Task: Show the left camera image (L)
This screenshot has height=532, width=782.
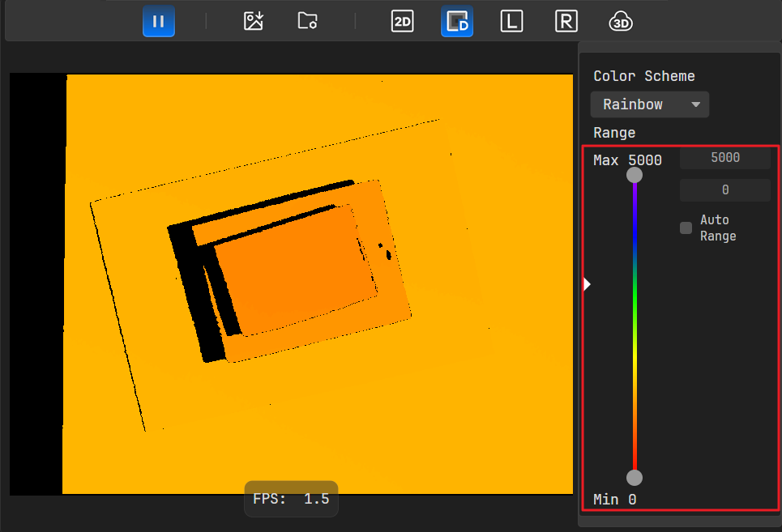Action: coord(511,22)
